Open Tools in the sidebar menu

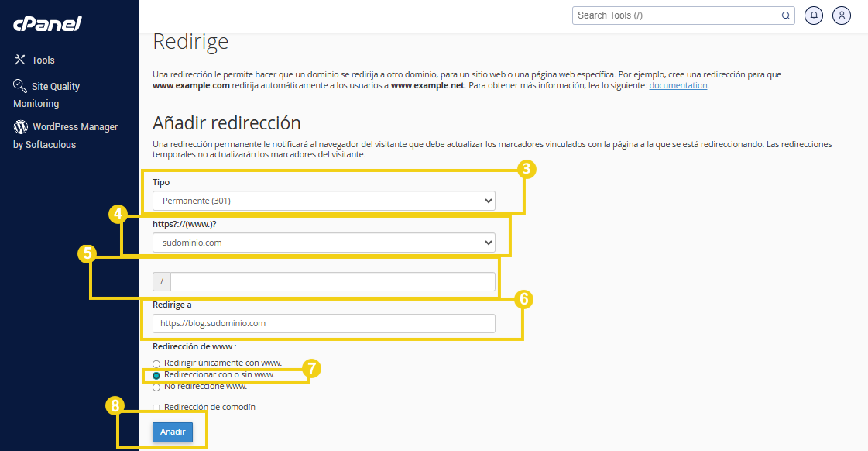click(43, 60)
